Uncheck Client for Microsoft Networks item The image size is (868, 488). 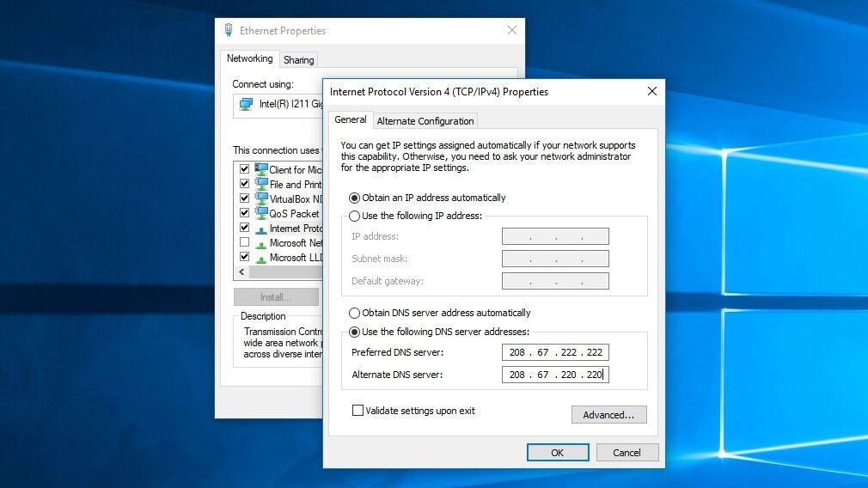tap(244, 168)
